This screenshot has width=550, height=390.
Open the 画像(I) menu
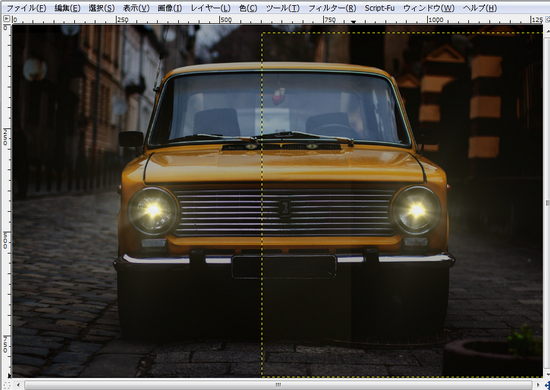[169, 8]
